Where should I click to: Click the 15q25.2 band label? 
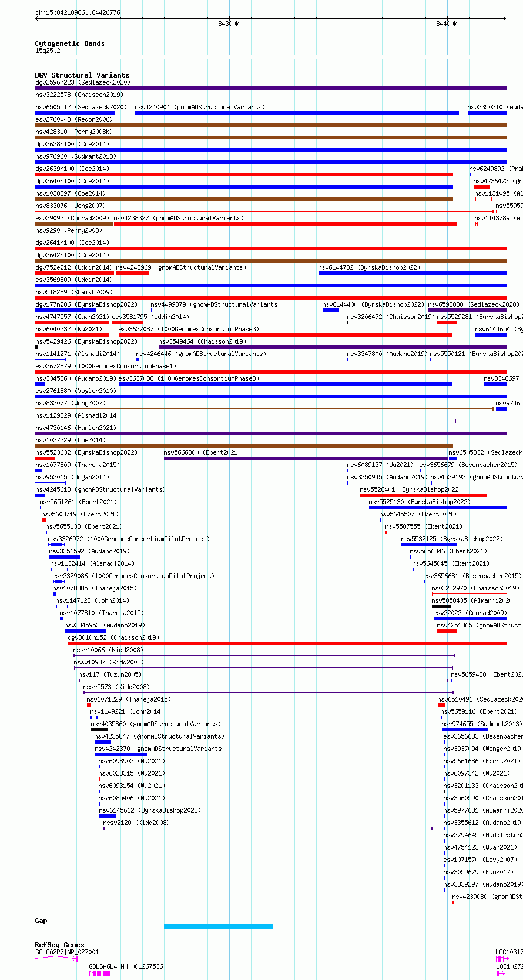pyautogui.click(x=48, y=51)
